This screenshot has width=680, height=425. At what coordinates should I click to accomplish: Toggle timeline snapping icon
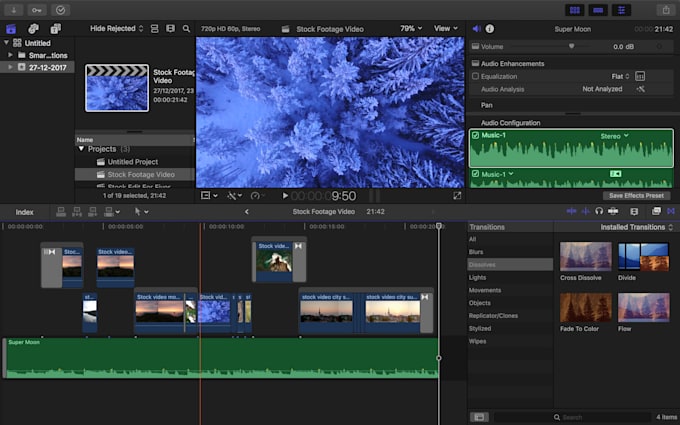click(x=613, y=211)
